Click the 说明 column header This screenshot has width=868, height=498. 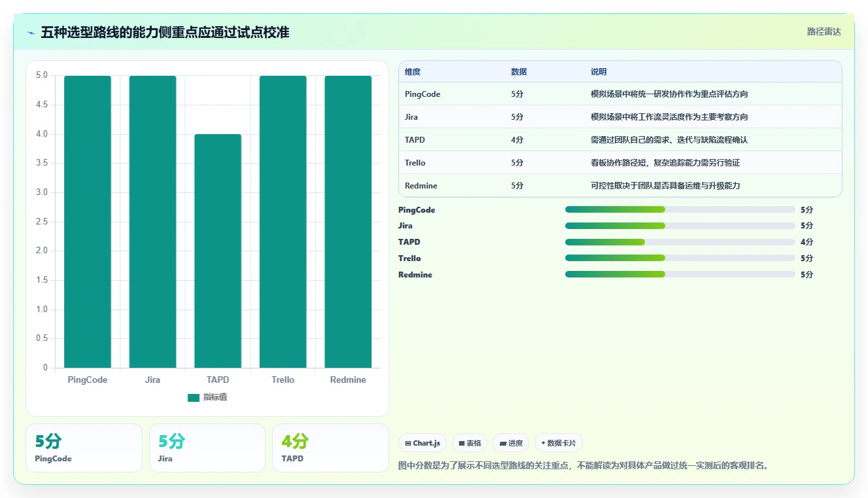(x=599, y=72)
